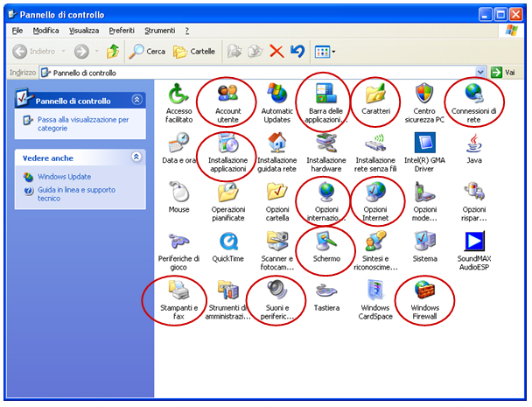Click the Cerca search button
This screenshot has height=407, width=532.
click(x=147, y=52)
